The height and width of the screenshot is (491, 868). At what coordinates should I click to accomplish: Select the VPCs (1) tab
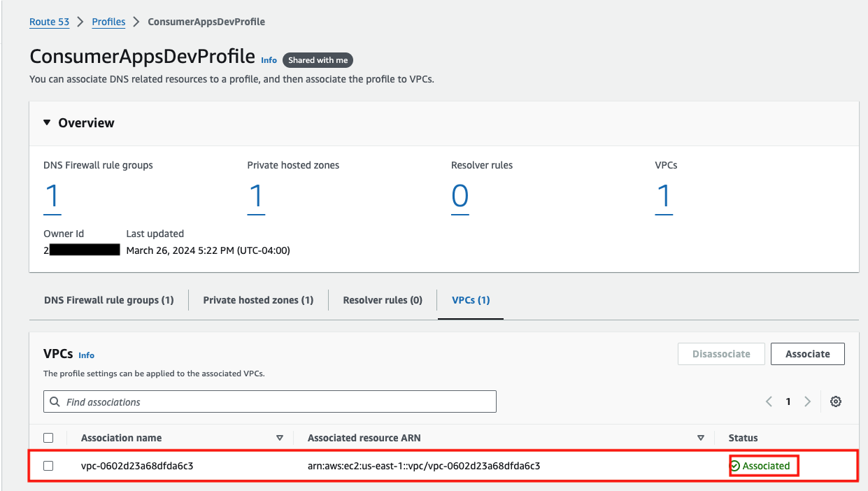(471, 300)
